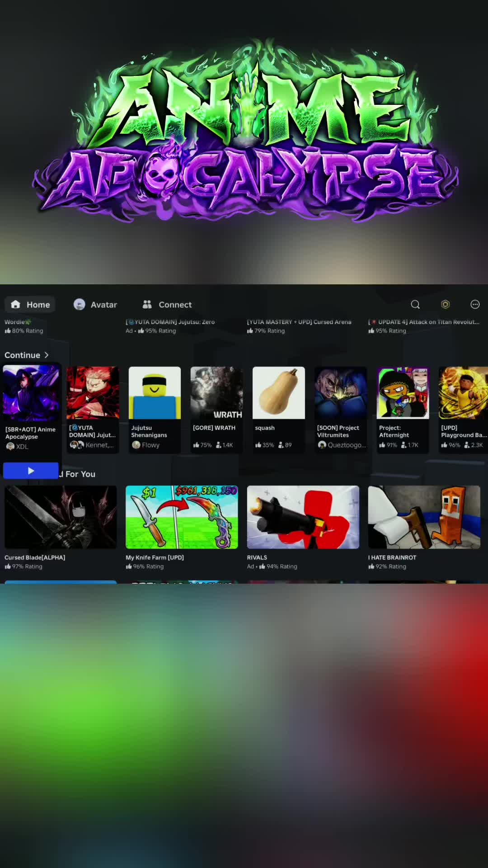Open the squash game thumbnail

point(278,392)
